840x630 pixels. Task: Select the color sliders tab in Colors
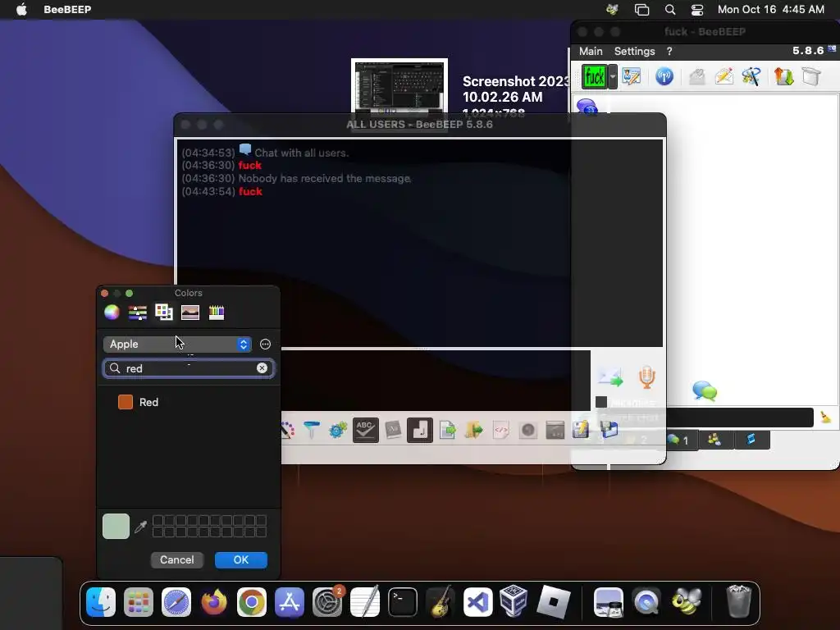(138, 312)
